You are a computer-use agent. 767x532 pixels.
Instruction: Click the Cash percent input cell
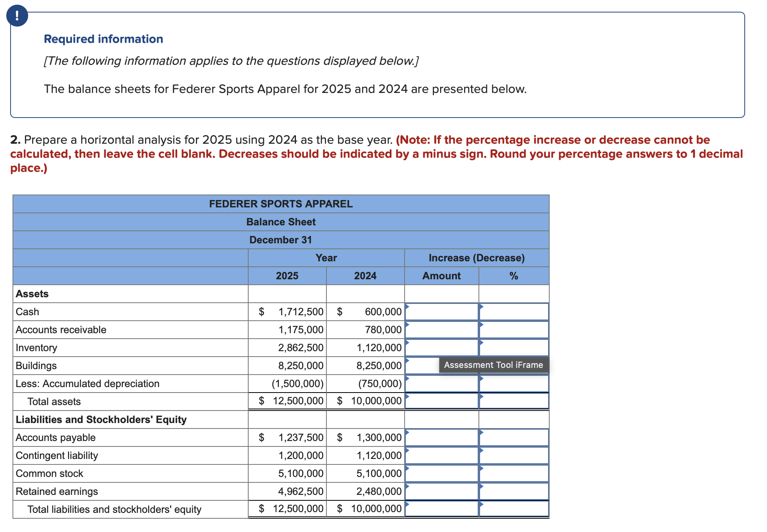pos(514,312)
